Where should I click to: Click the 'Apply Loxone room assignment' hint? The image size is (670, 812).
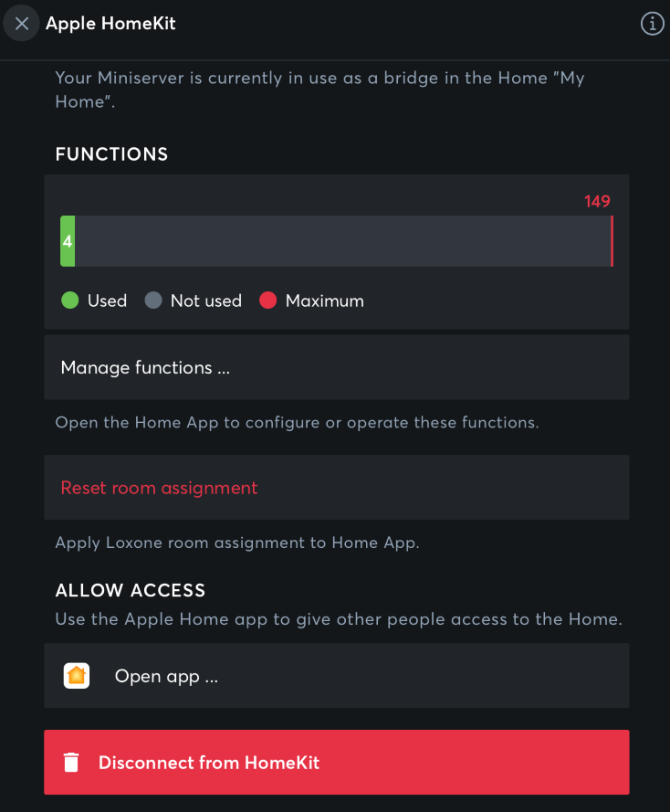pos(236,543)
